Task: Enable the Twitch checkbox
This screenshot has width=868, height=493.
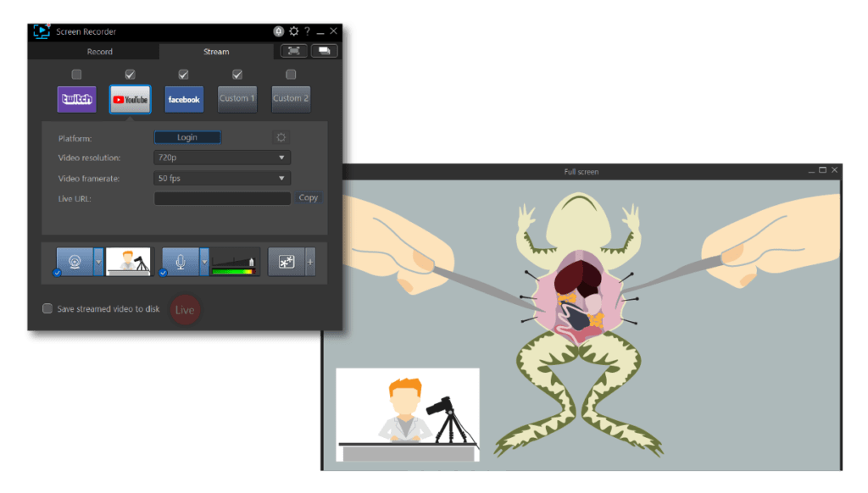Action: tap(76, 75)
